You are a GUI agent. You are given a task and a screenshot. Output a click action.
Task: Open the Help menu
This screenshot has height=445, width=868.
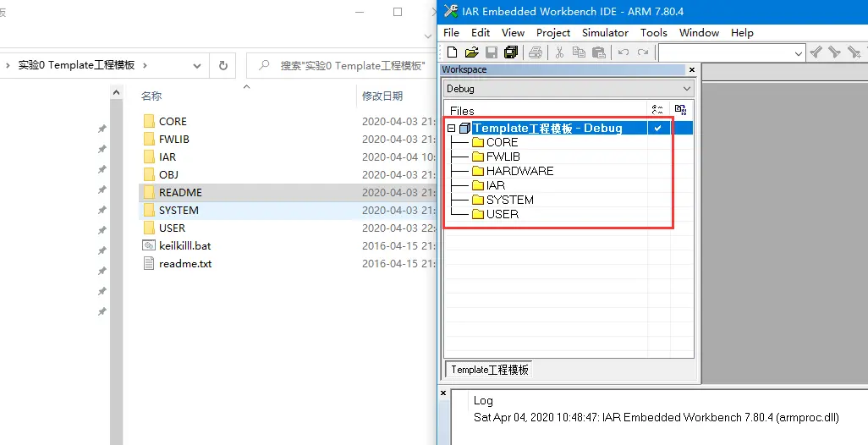click(742, 33)
